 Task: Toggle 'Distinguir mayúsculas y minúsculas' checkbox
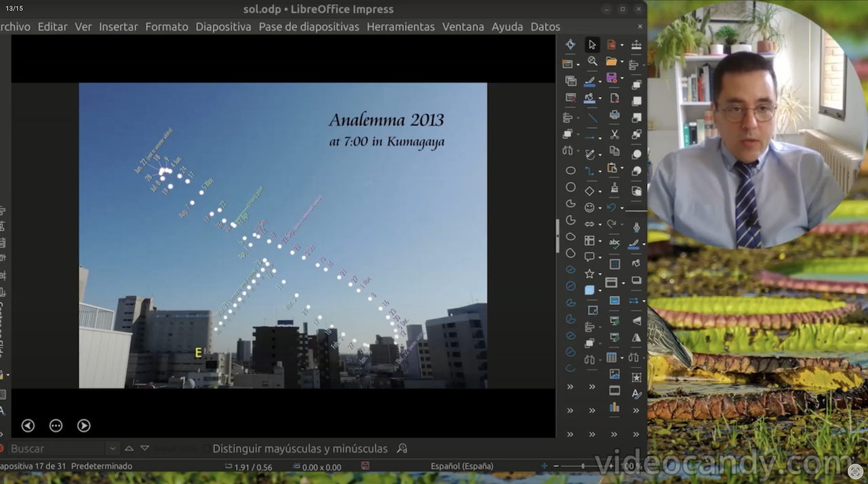pyautogui.click(x=206, y=449)
